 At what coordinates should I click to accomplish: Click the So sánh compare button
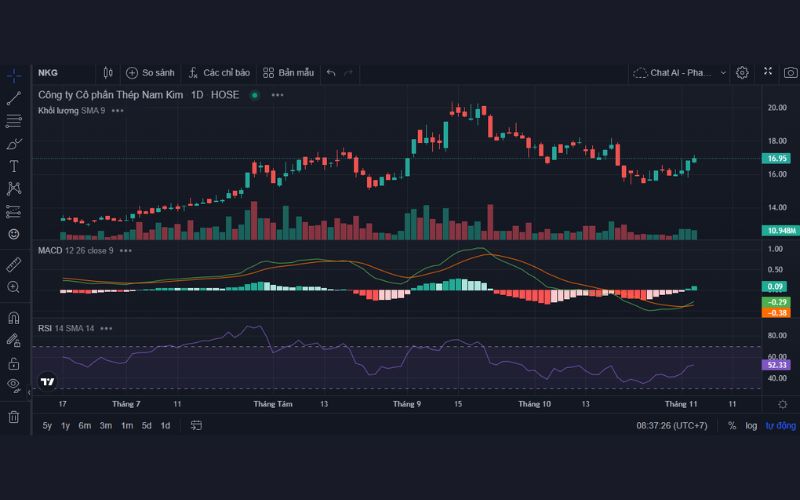click(x=150, y=73)
